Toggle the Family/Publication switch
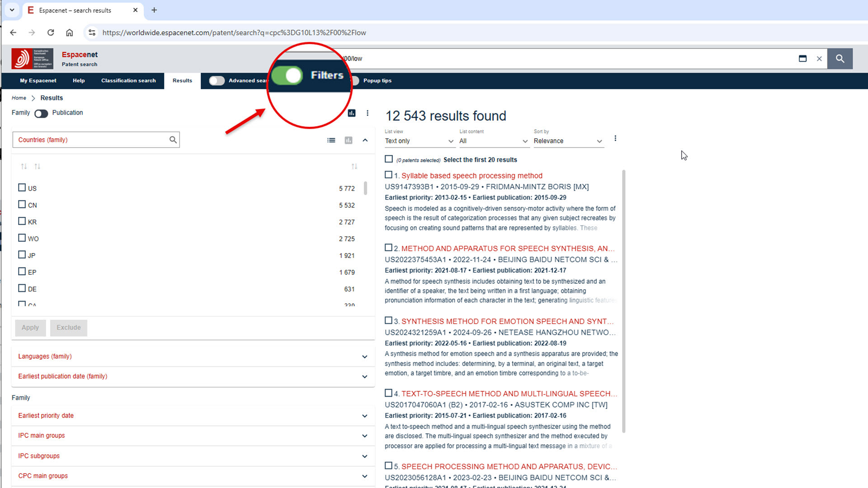 pos(41,113)
